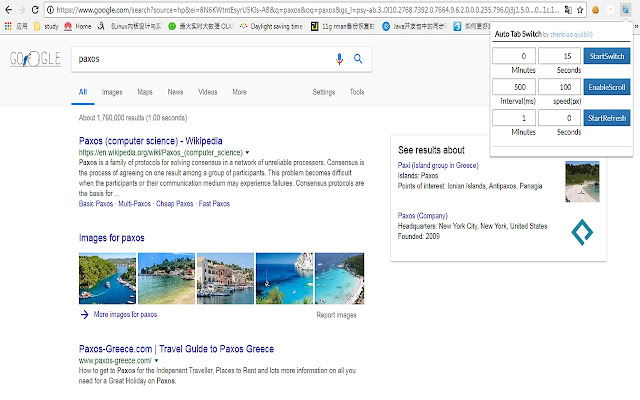640x400 pixels.
Task: Select the All results tab
Action: (x=83, y=92)
